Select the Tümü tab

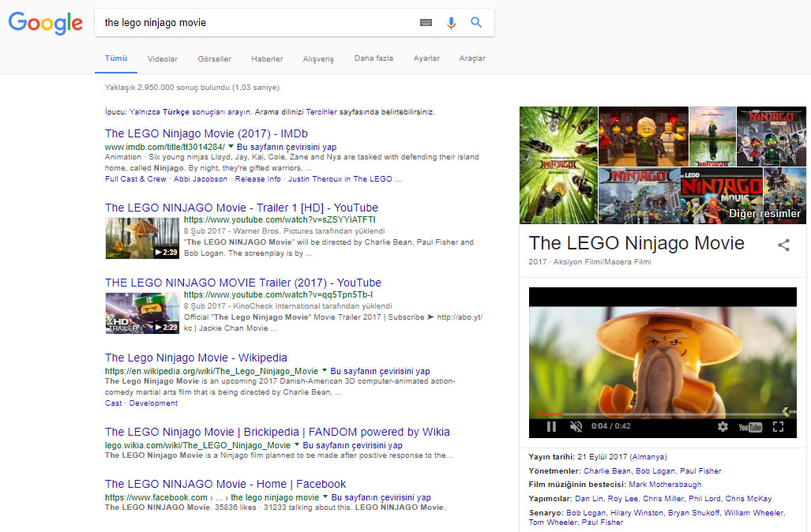[116, 58]
